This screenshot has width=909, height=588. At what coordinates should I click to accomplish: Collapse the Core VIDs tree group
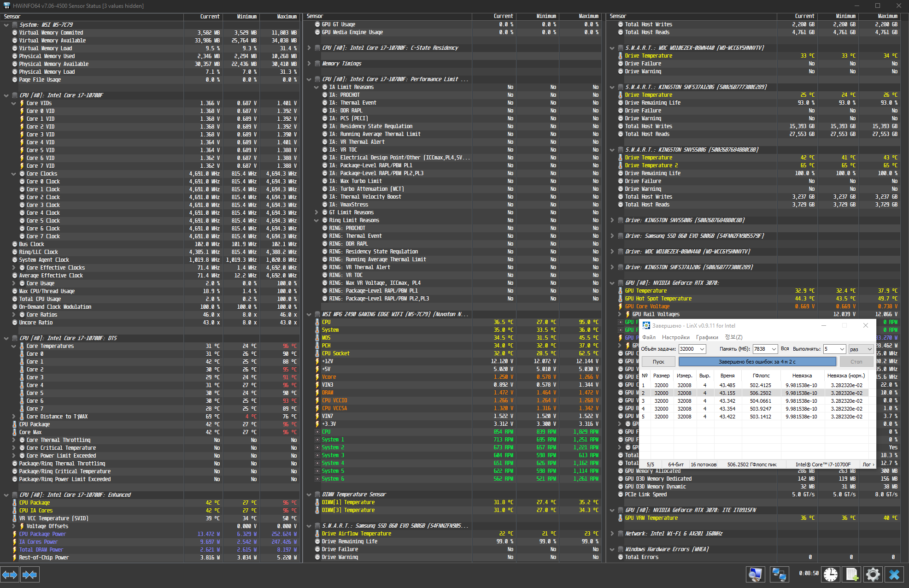point(14,103)
